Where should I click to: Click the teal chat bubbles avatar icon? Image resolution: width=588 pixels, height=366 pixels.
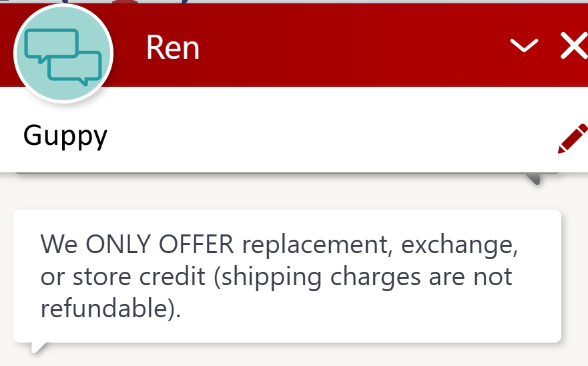63,53
